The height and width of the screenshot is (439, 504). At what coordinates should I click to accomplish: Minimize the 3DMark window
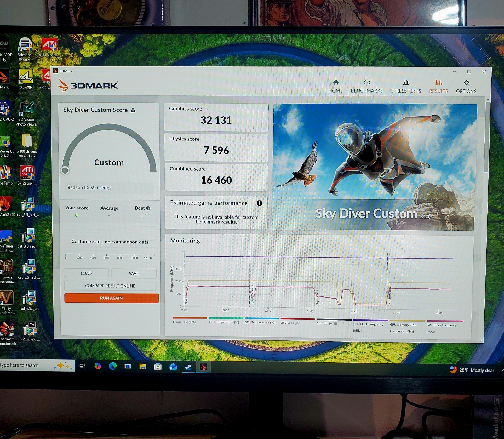pyautogui.click(x=455, y=72)
